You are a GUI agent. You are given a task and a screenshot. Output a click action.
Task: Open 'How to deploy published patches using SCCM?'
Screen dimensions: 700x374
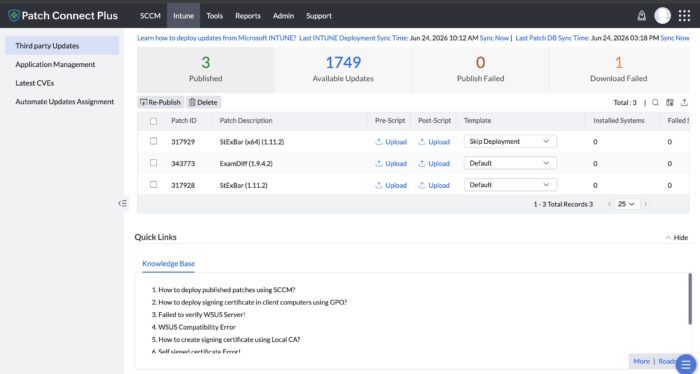pyautogui.click(x=227, y=290)
